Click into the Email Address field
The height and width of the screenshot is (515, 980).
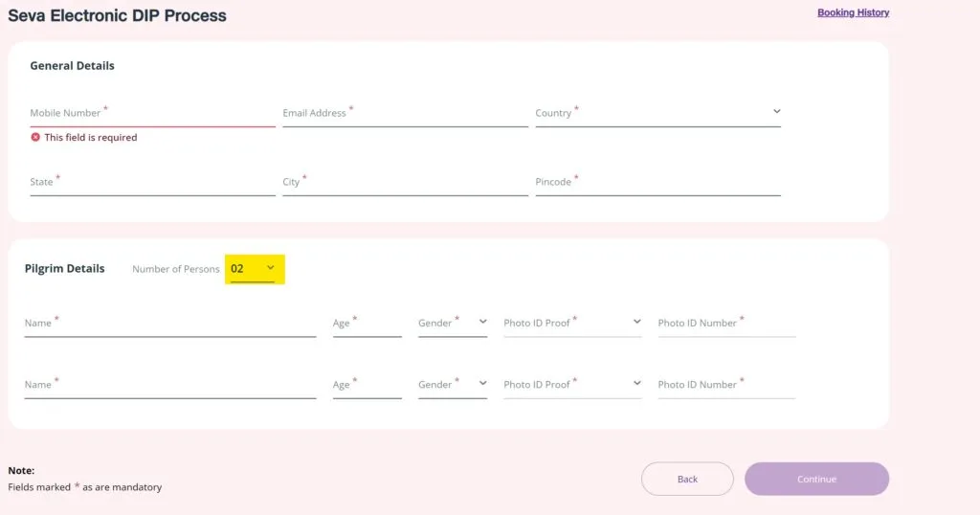[x=405, y=113]
